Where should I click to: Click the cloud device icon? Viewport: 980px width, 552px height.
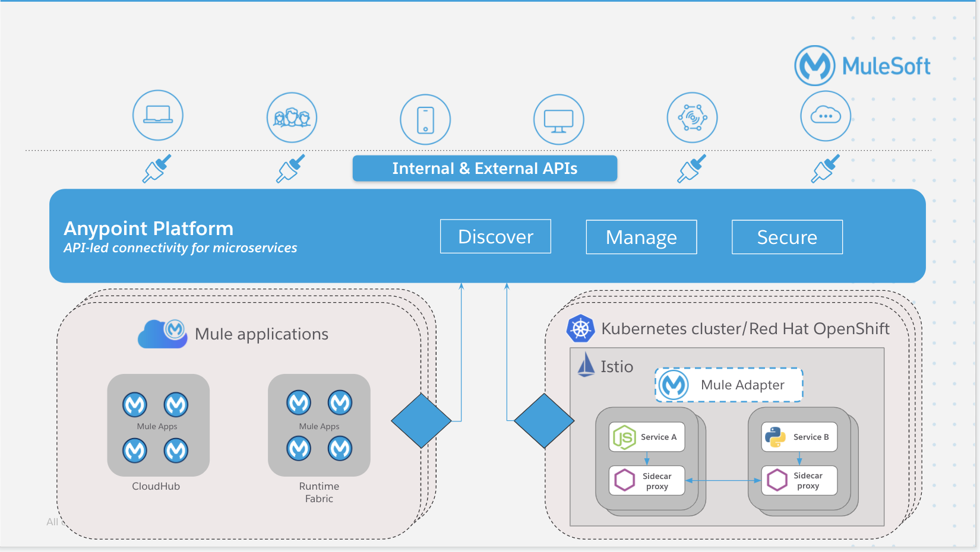click(826, 116)
